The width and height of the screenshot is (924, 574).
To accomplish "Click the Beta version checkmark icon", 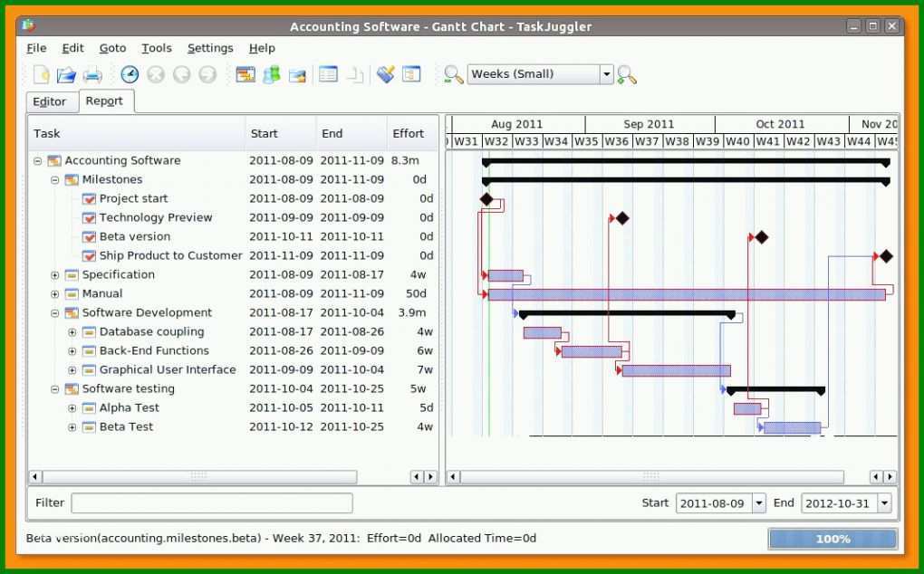I will point(89,236).
